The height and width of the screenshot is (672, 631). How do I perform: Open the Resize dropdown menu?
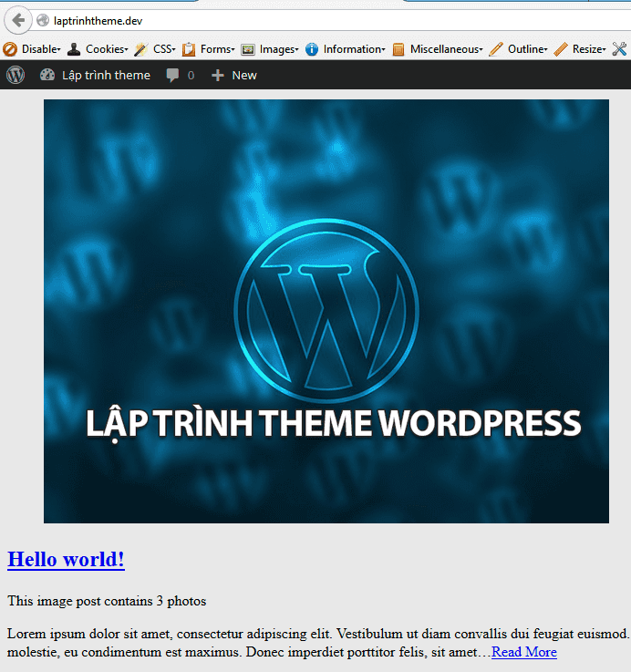pos(589,49)
